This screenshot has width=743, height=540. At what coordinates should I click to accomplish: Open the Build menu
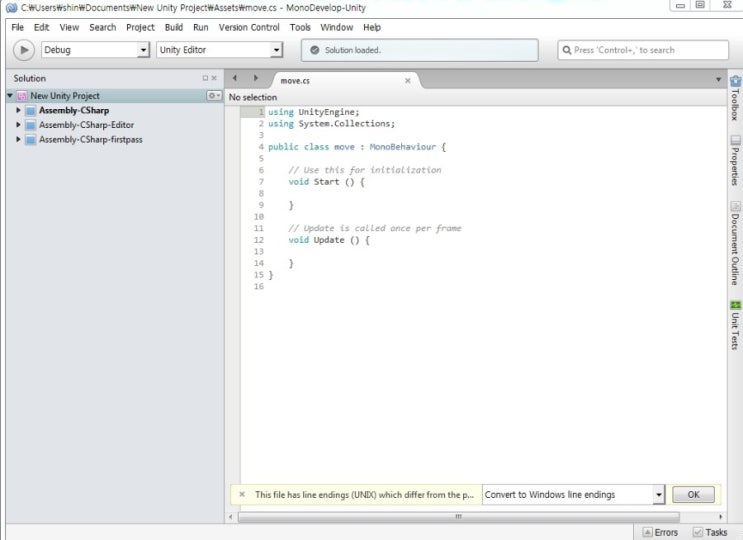click(x=174, y=27)
